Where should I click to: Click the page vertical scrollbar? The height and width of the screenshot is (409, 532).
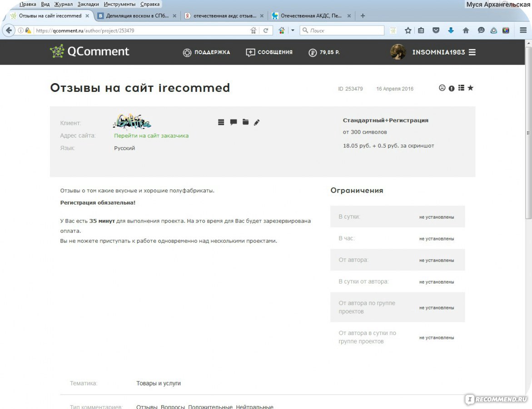528,132
